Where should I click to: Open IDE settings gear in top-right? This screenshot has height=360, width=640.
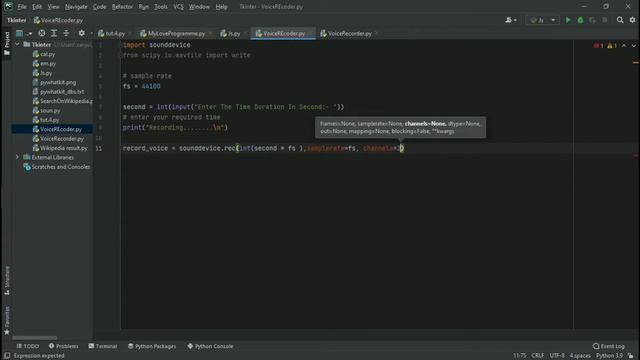pos(632,20)
